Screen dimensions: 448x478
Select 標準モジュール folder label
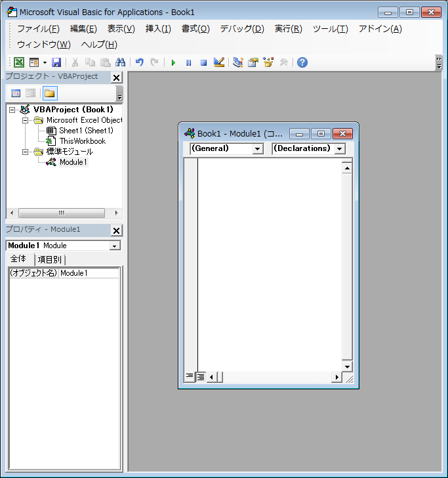pyautogui.click(x=70, y=152)
